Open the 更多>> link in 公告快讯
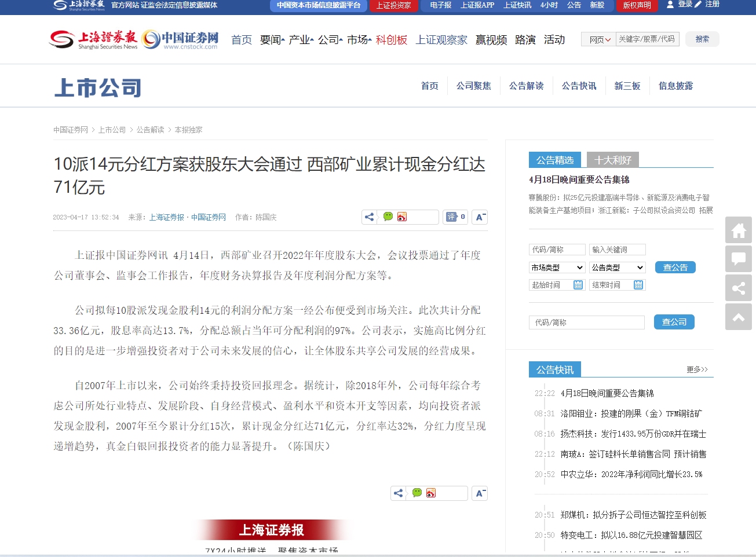This screenshot has height=557, width=756. pyautogui.click(x=697, y=369)
